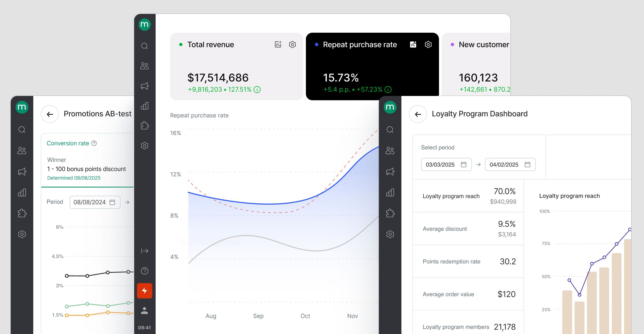Open user profile icon above clock

click(x=145, y=310)
